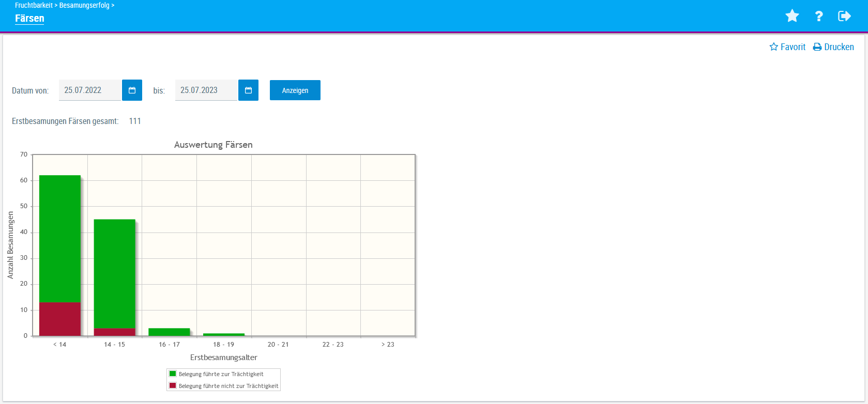Click the Favorit star link
The image size is (868, 404).
point(787,47)
